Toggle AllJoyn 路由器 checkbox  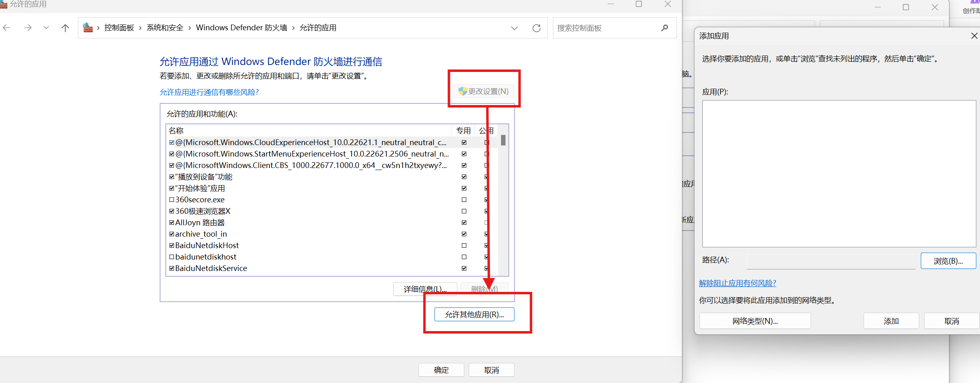(x=172, y=223)
